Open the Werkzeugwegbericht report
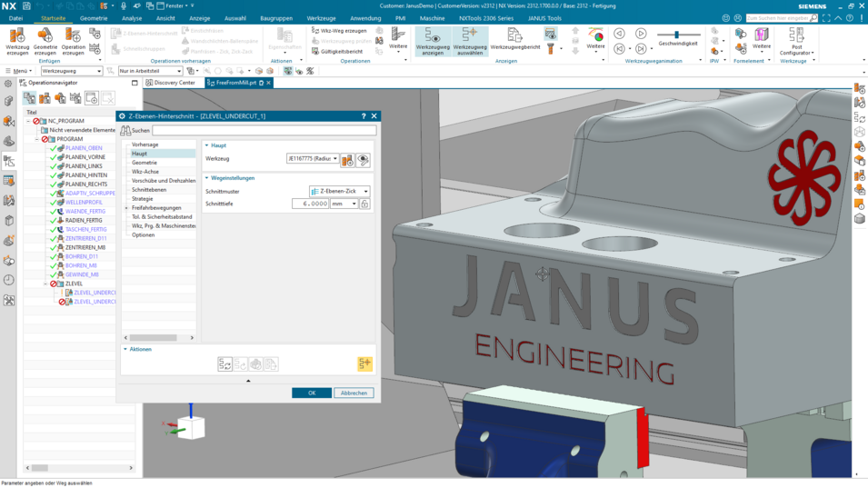This screenshot has height=488, width=868. coord(515,40)
